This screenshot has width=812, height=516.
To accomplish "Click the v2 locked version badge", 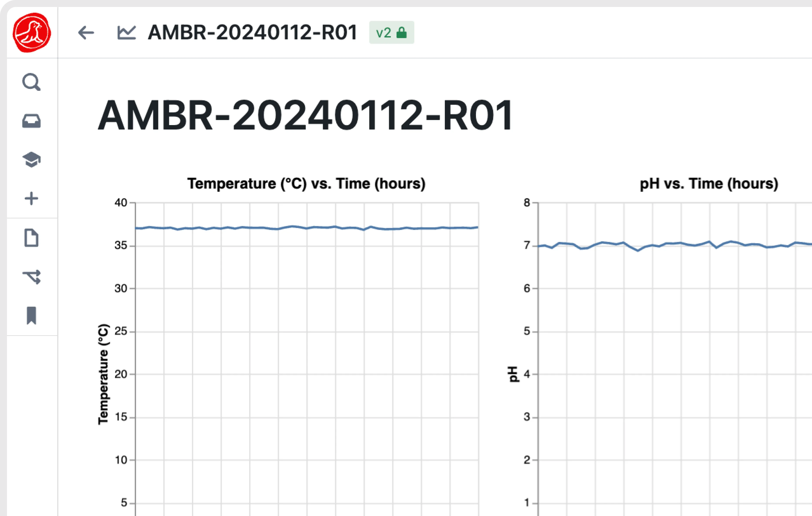I will pyautogui.click(x=391, y=33).
